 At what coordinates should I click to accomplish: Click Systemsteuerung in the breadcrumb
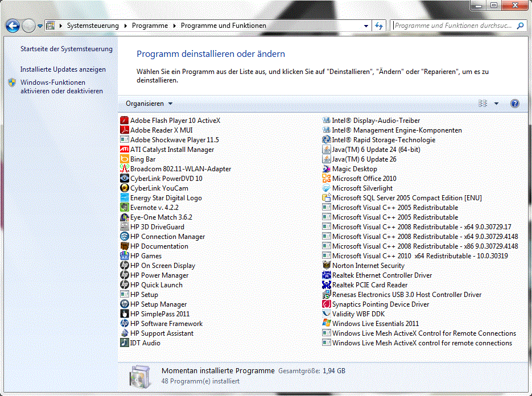click(93, 26)
